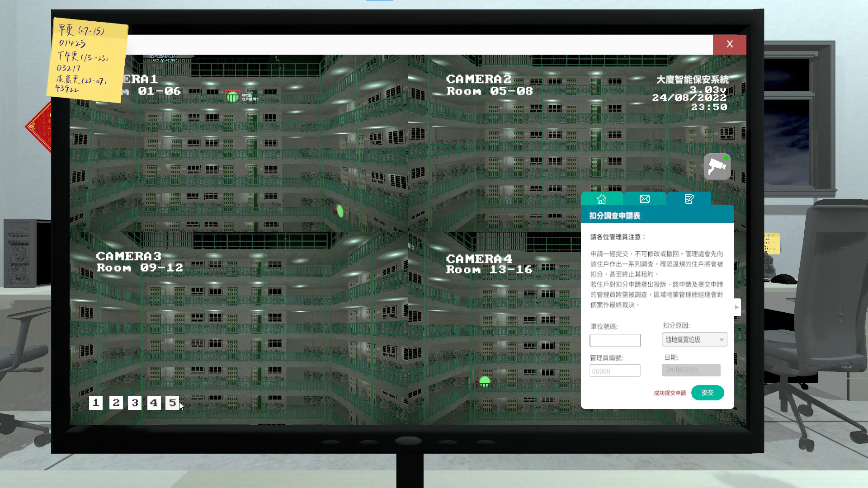Click the red-boxed trash bin marker

[x=232, y=97]
